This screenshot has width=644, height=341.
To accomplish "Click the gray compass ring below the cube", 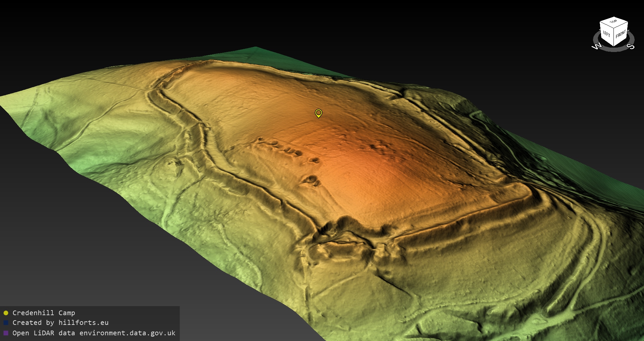I will (613, 49).
